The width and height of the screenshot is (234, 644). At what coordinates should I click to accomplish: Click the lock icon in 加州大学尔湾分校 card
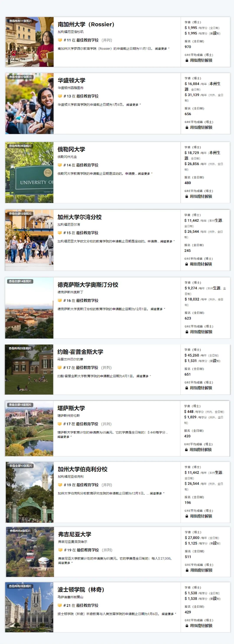187,264
